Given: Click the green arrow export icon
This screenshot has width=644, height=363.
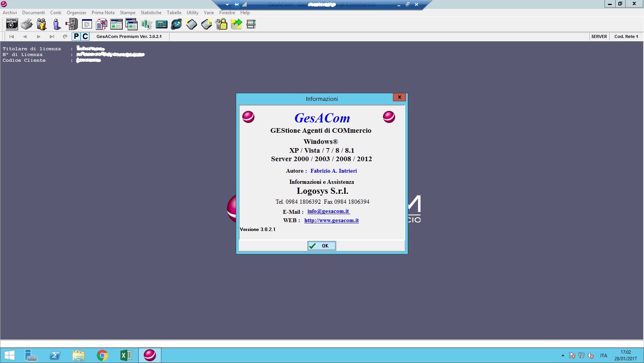Looking at the screenshot, I should pyautogui.click(x=237, y=24).
